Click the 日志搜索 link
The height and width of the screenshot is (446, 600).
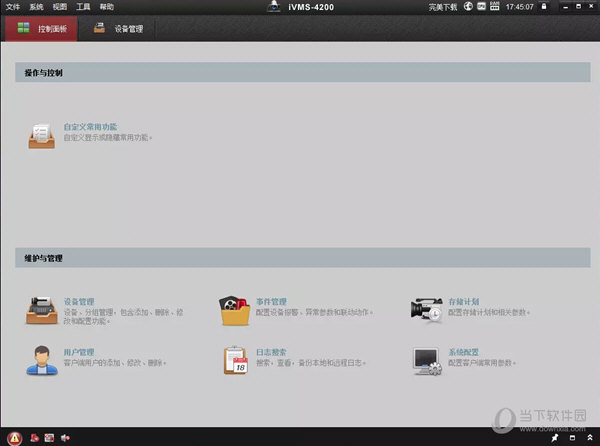271,352
